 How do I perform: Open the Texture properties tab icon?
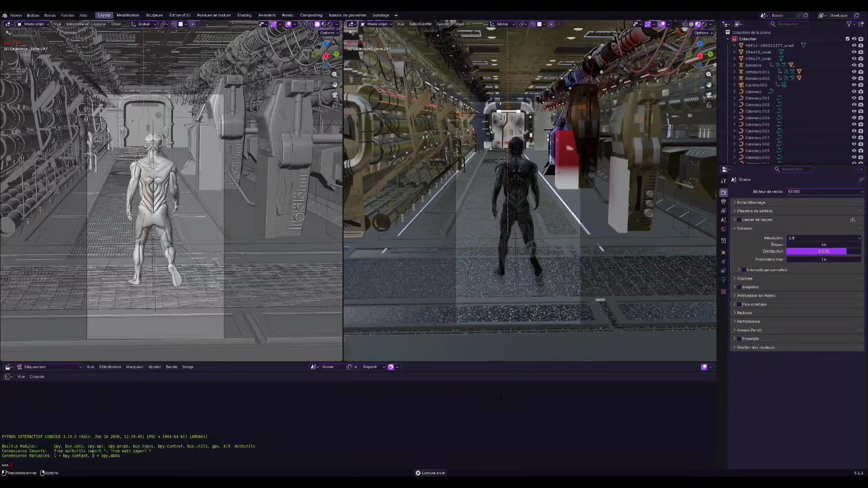pos(723,292)
